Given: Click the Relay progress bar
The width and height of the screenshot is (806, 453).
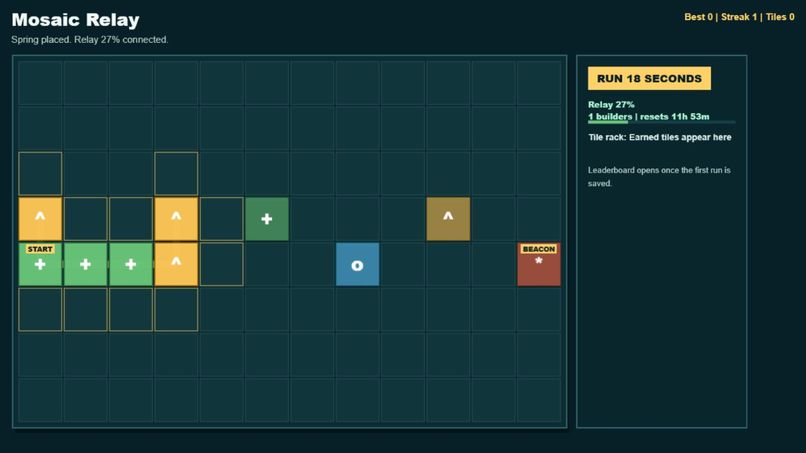Looking at the screenshot, I should (x=662, y=122).
